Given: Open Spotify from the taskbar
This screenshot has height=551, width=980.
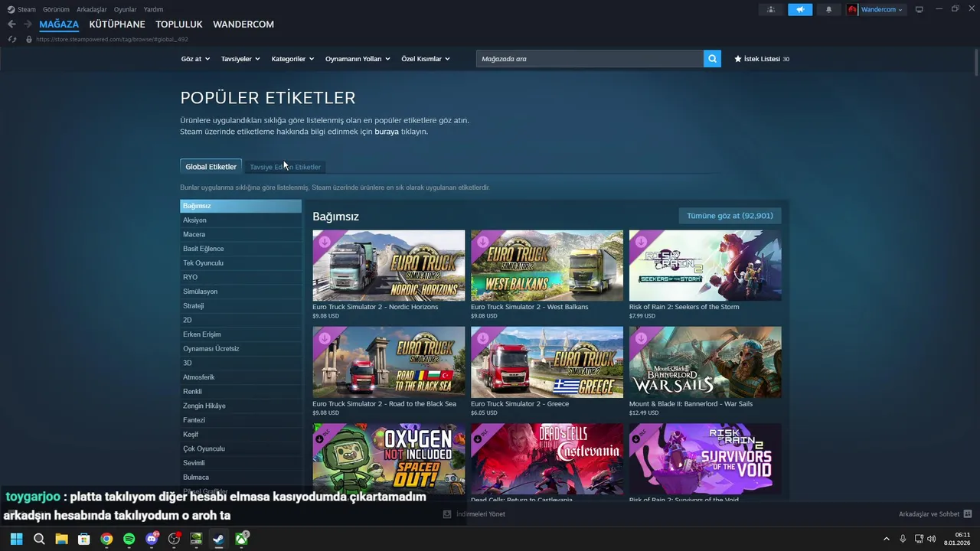Looking at the screenshot, I should (x=129, y=539).
